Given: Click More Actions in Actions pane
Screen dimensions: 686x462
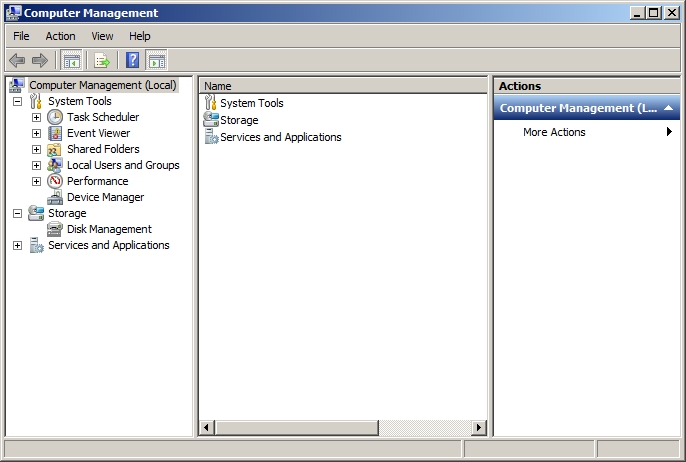Looking at the screenshot, I should coord(554,132).
